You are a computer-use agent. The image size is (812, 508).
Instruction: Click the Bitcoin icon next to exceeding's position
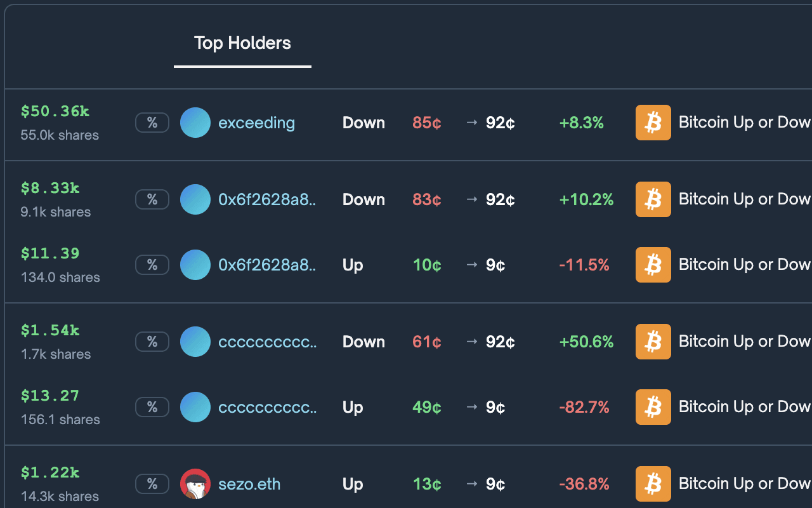653,123
